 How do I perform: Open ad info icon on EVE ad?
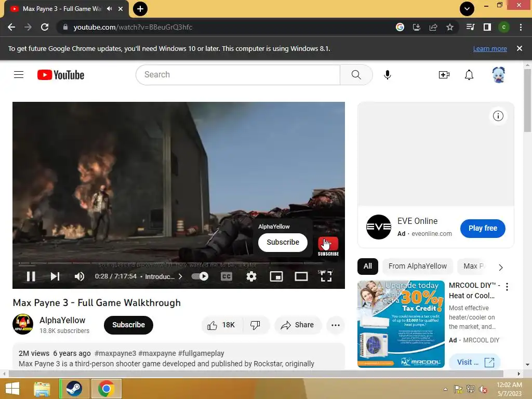coord(498,116)
